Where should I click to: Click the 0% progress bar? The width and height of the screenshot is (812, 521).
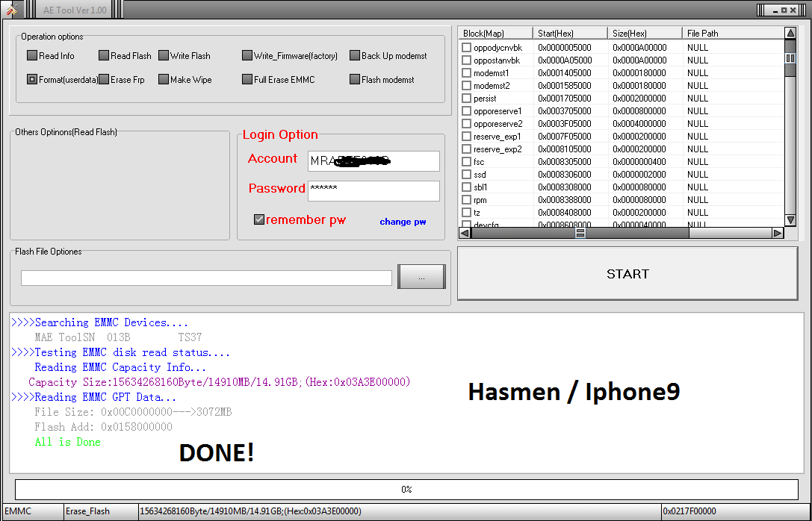[406, 490]
